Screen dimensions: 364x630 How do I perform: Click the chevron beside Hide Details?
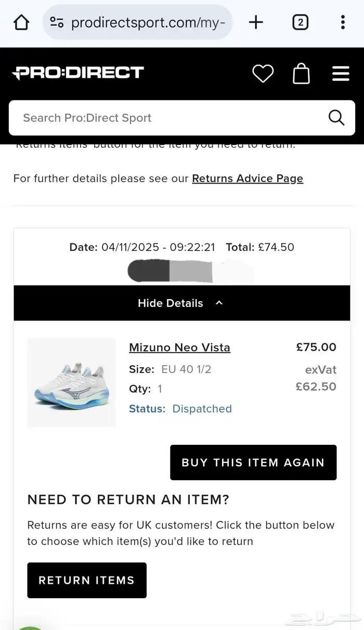[219, 303]
